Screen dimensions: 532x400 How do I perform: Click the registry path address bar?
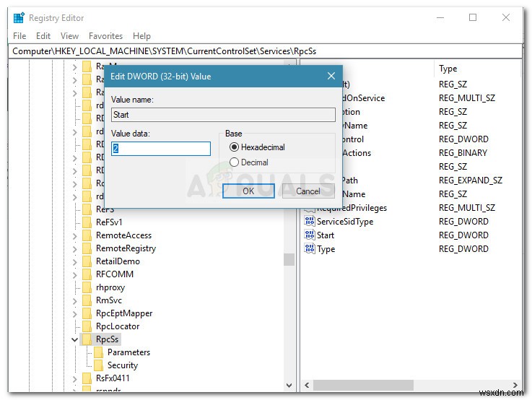[x=266, y=51]
